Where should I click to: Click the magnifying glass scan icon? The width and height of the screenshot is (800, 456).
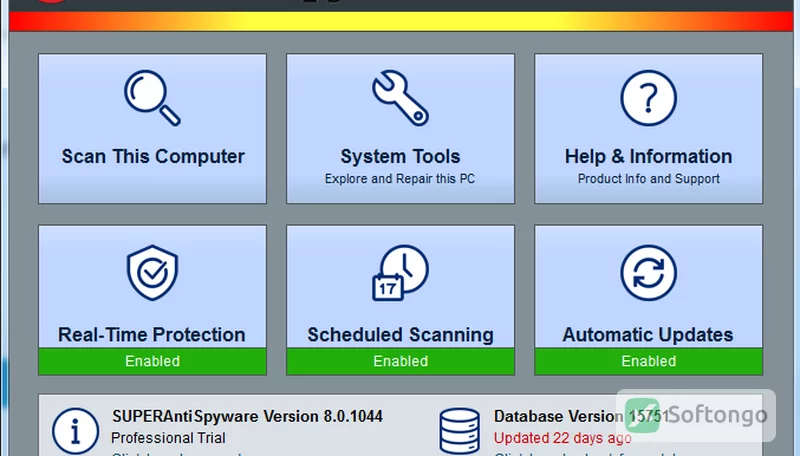click(x=152, y=97)
